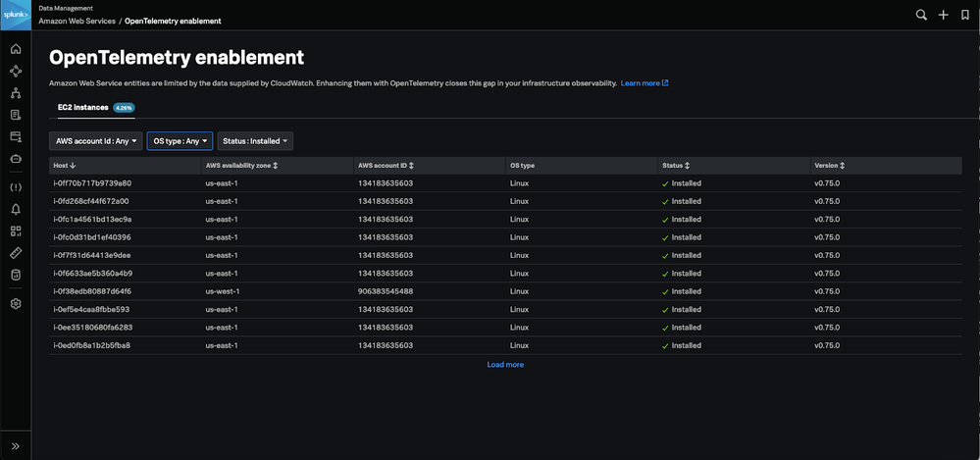Go to Amazon Web Services breadcrumb
This screenshot has height=460, width=980.
coord(77,21)
